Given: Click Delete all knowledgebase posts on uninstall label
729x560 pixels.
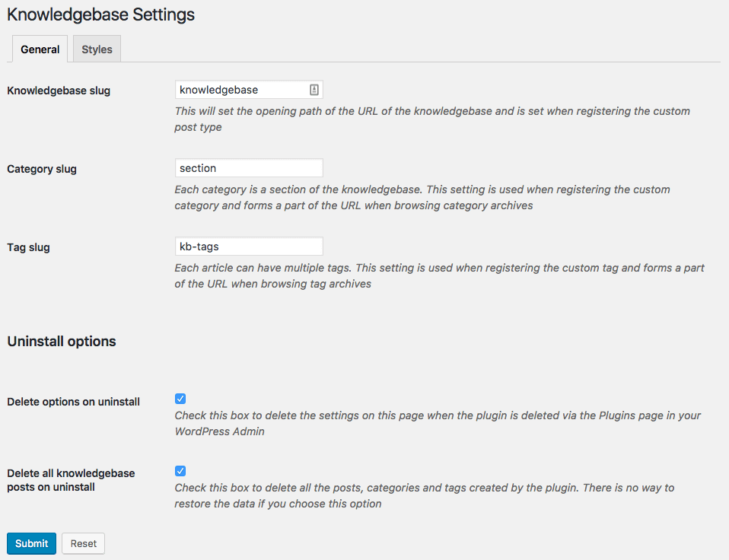Looking at the screenshot, I should (71, 480).
